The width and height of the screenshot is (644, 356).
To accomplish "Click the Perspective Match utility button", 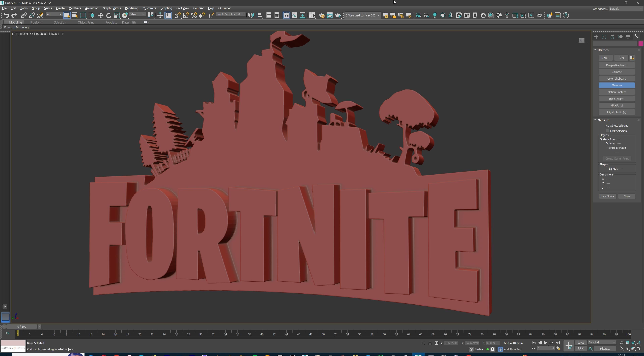I will [616, 65].
